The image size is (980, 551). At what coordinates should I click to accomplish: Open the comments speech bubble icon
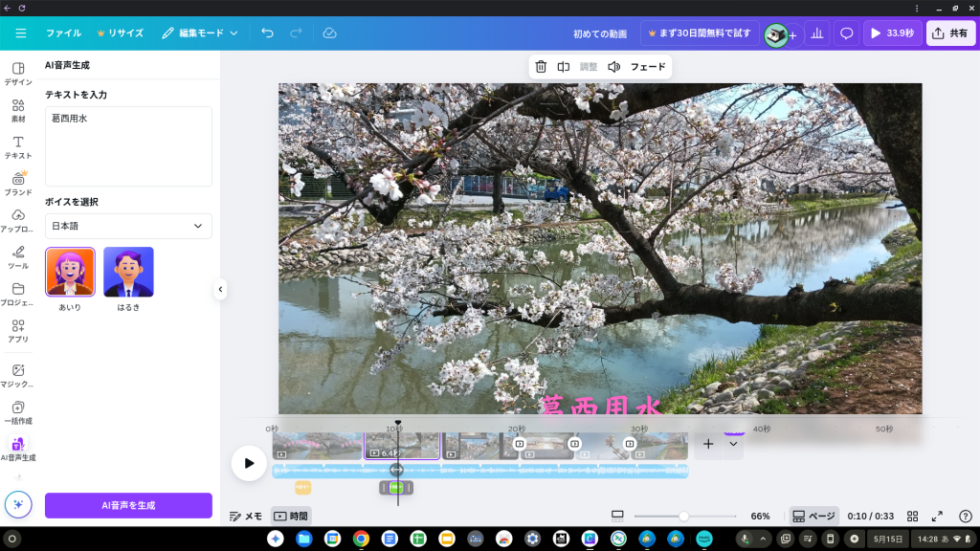(x=846, y=33)
